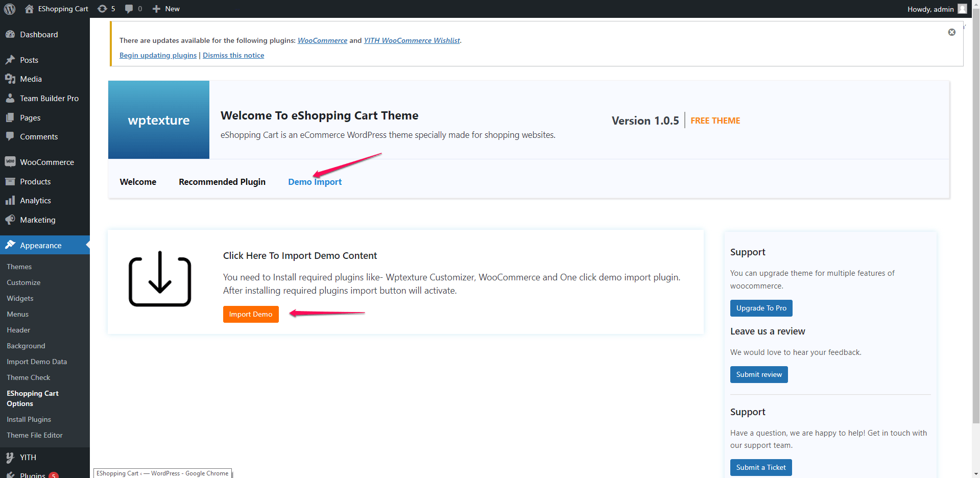Click the YITH logo icon in sidebar
This screenshot has width=980, height=478.
pyautogui.click(x=10, y=458)
